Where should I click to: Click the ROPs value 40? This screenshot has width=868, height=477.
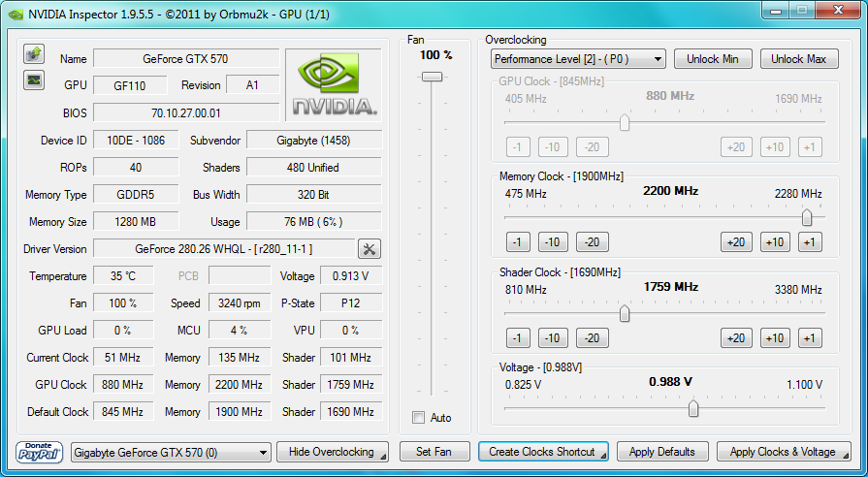(136, 168)
